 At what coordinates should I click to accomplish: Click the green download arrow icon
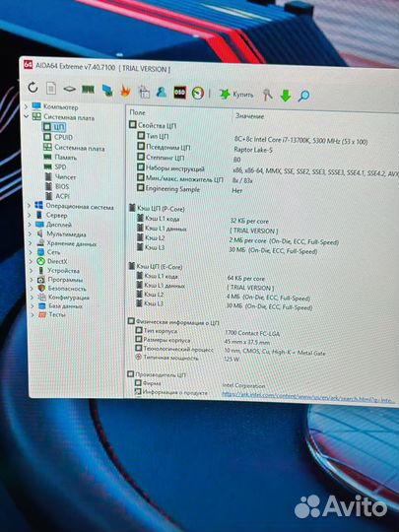coord(286,96)
